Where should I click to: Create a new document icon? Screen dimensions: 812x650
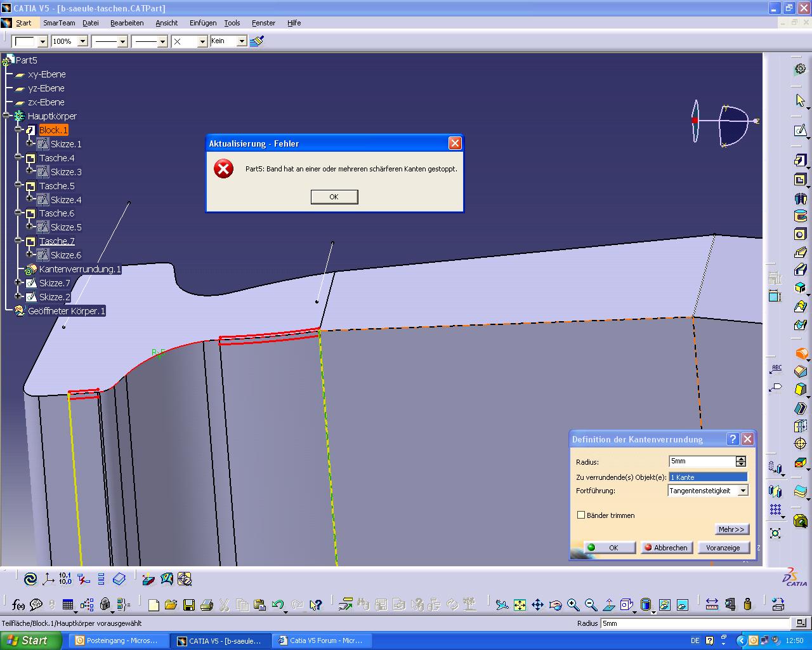point(154,605)
